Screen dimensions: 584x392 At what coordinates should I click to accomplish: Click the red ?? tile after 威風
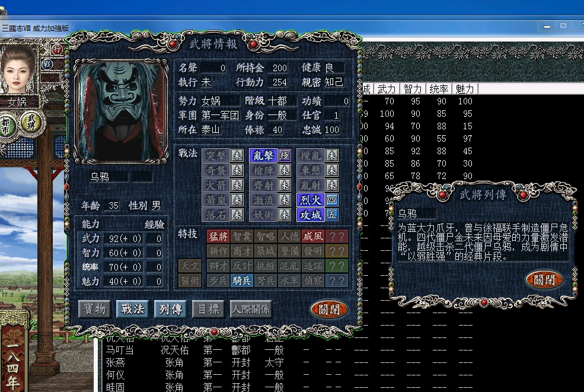point(337,236)
